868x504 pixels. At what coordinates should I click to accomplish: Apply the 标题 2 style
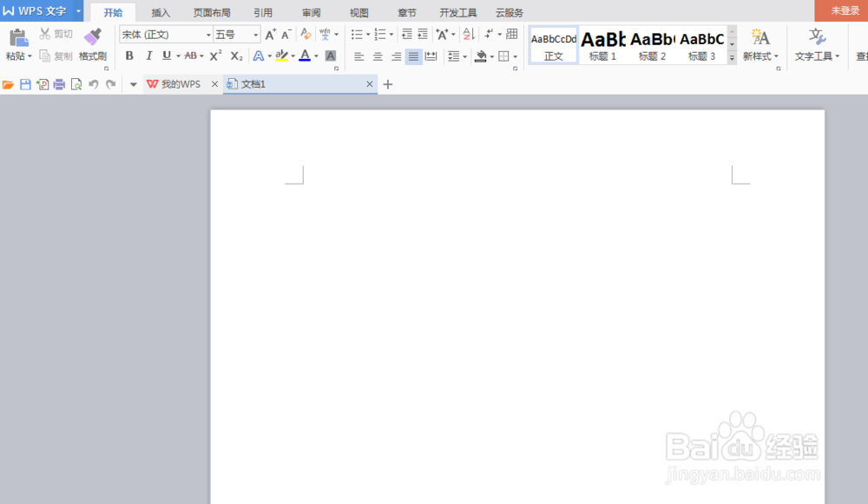(652, 45)
